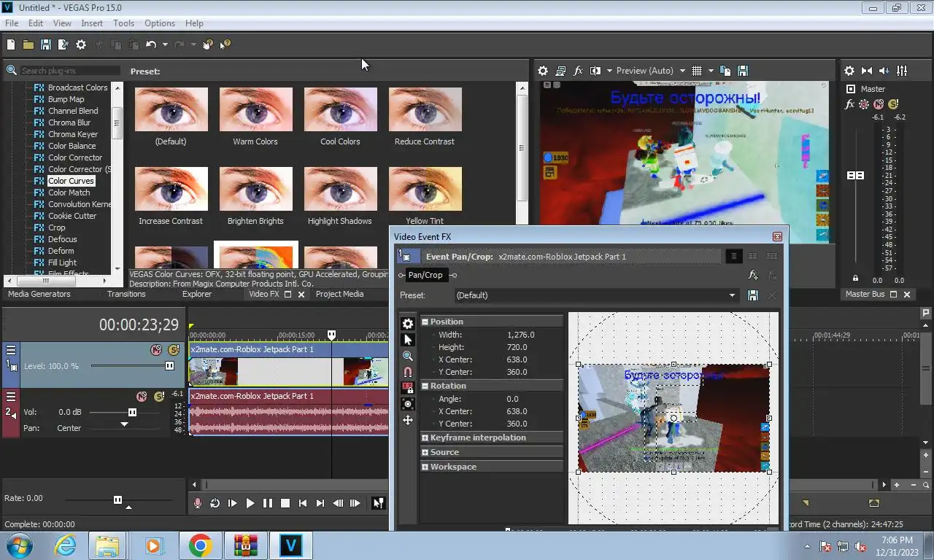Open preview window properties gear icon
934x560 pixels.
543,71
